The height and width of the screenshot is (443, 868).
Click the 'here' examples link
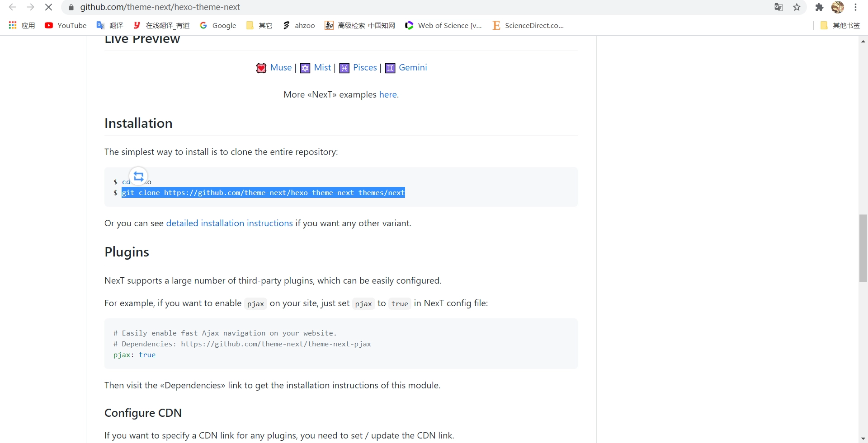[387, 94]
